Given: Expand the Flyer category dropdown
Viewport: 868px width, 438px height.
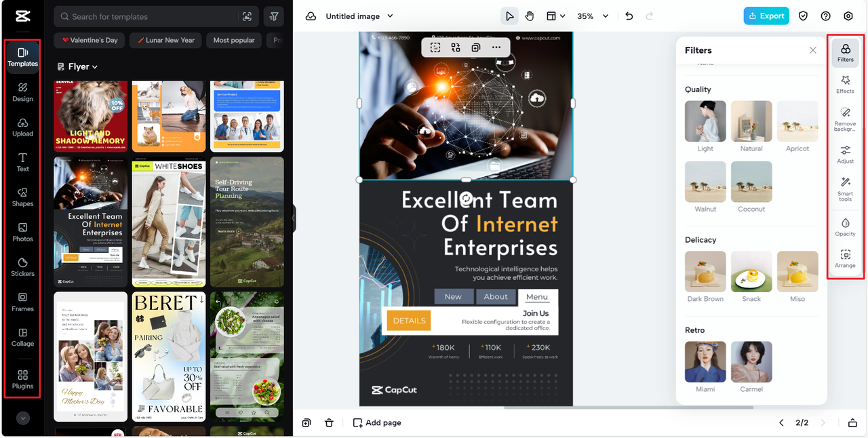Looking at the screenshot, I should point(77,66).
